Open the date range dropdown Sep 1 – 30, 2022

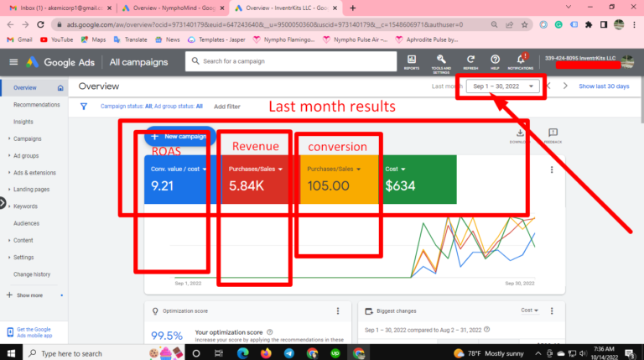(x=503, y=86)
